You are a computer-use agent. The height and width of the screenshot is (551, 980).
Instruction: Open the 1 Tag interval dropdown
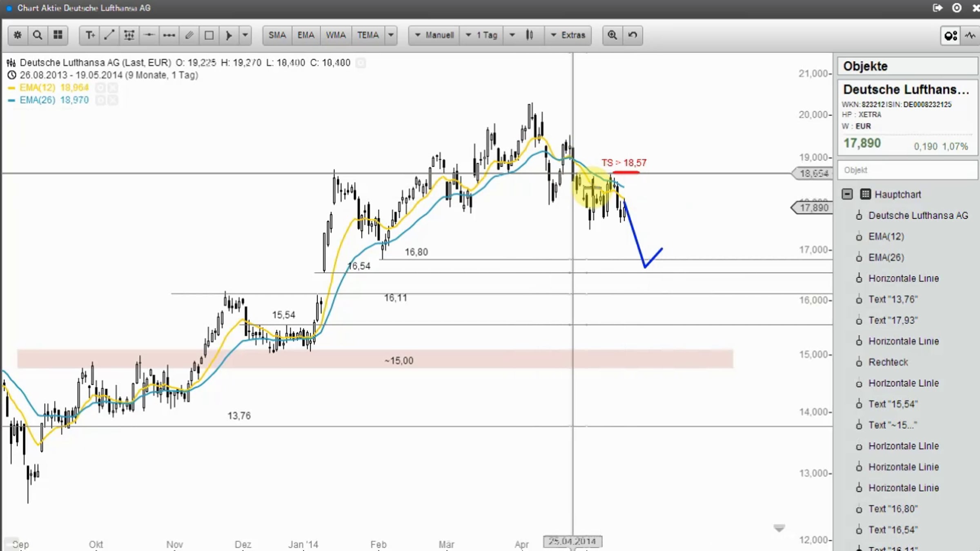pyautogui.click(x=482, y=35)
